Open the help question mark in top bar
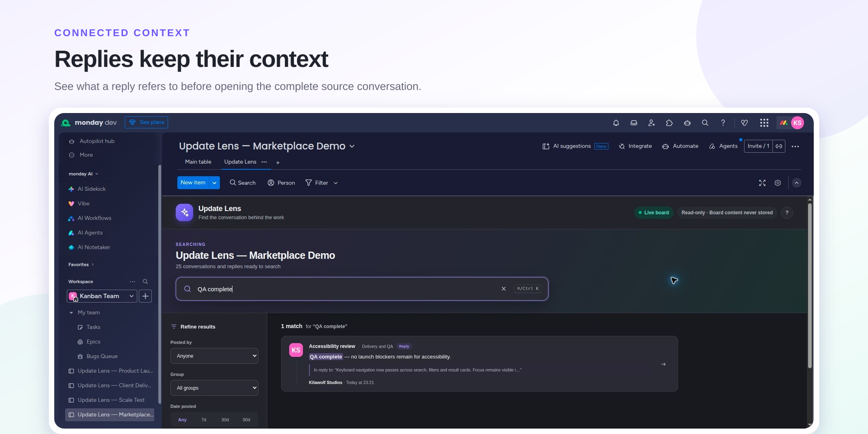The height and width of the screenshot is (434, 868). [x=723, y=123]
